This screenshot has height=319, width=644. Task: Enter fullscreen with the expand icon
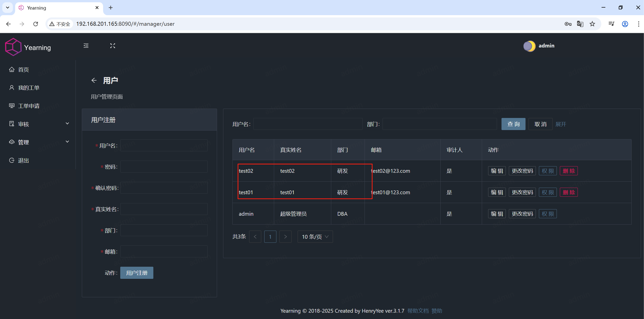[113, 46]
